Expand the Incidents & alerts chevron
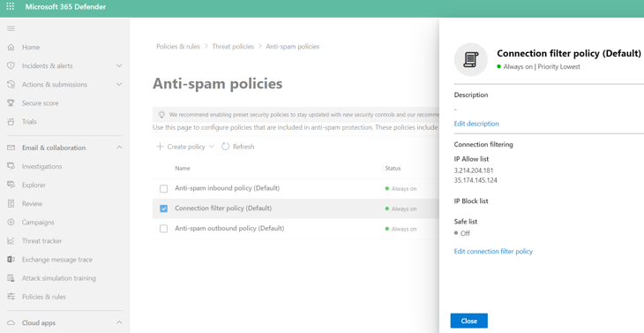 point(119,65)
